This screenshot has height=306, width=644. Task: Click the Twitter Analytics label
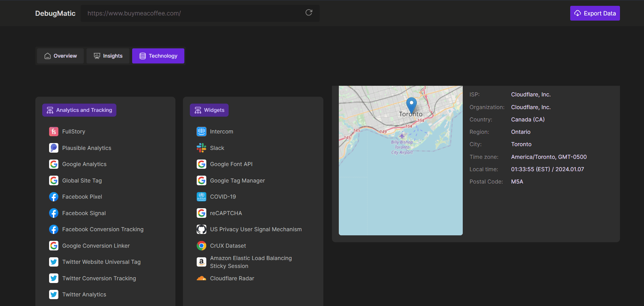[84, 294]
